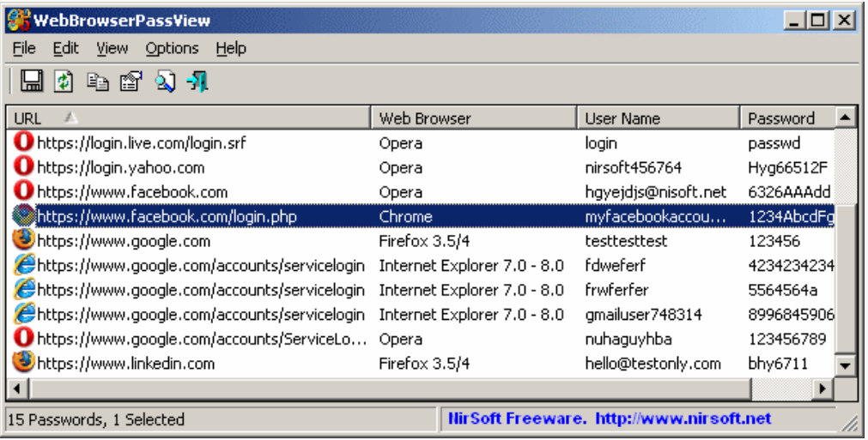Image resolution: width=868 pixels, height=440 pixels.
Task: Click the Firefox icon on www.google.com row
Action: 24,240
